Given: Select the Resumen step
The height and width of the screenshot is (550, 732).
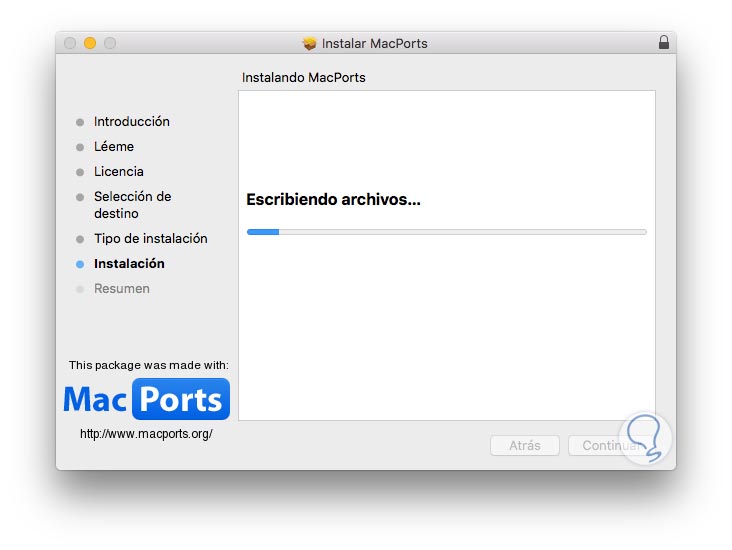Looking at the screenshot, I should (x=122, y=289).
